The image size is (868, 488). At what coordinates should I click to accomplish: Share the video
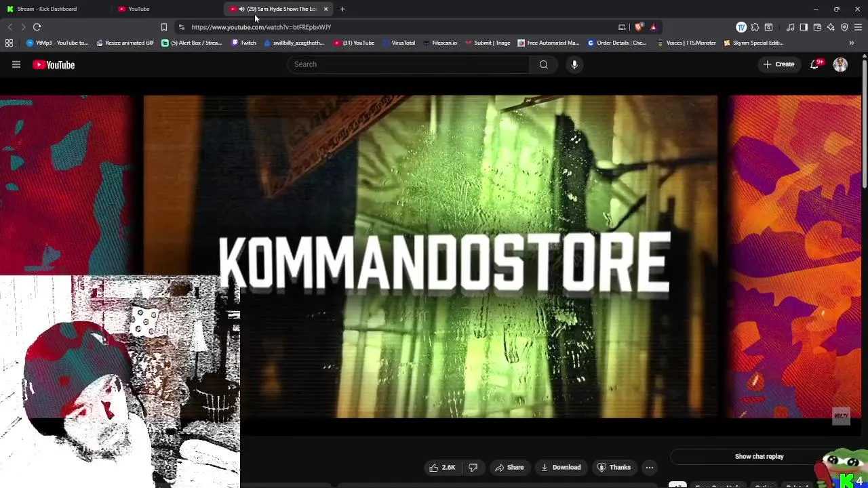click(509, 468)
